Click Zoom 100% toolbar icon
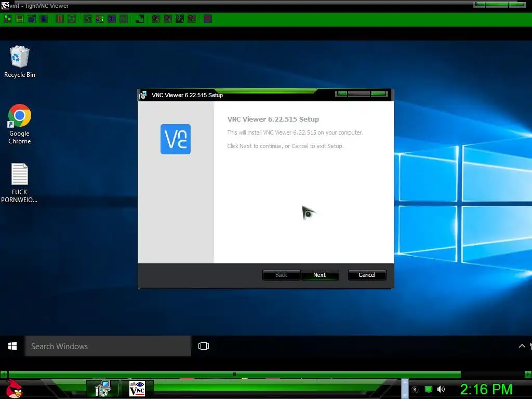Screen dimensions: 532x399 179,19
